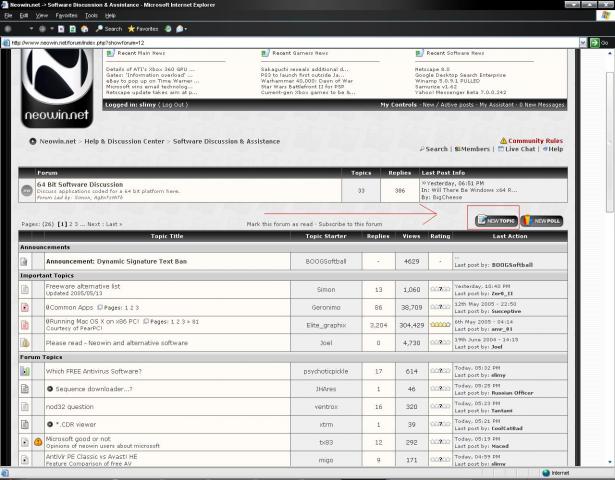The width and height of the screenshot is (615, 480).
Task: Click the 64 Bit Software Discussion forum icon
Action: (27, 191)
